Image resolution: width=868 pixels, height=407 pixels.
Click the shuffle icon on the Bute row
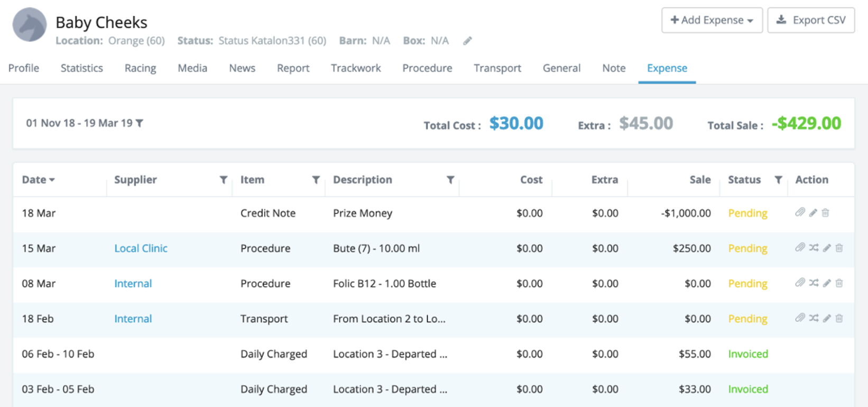click(814, 248)
